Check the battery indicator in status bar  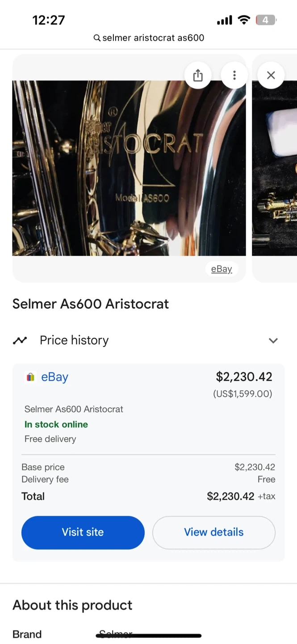266,20
